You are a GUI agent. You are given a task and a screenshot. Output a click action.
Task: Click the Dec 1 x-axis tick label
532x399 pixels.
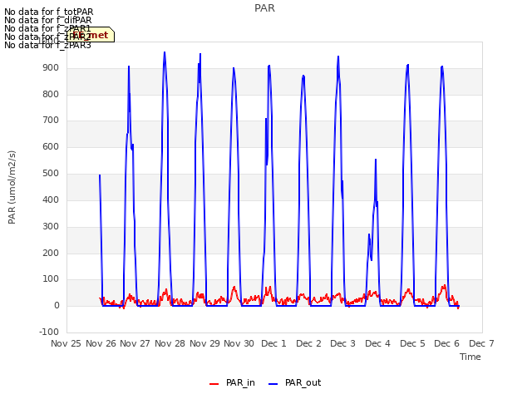click(x=273, y=343)
